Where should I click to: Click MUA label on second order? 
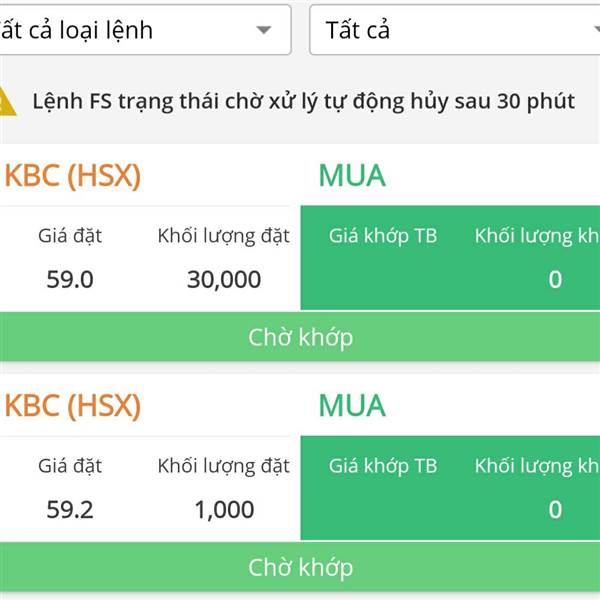(x=352, y=406)
